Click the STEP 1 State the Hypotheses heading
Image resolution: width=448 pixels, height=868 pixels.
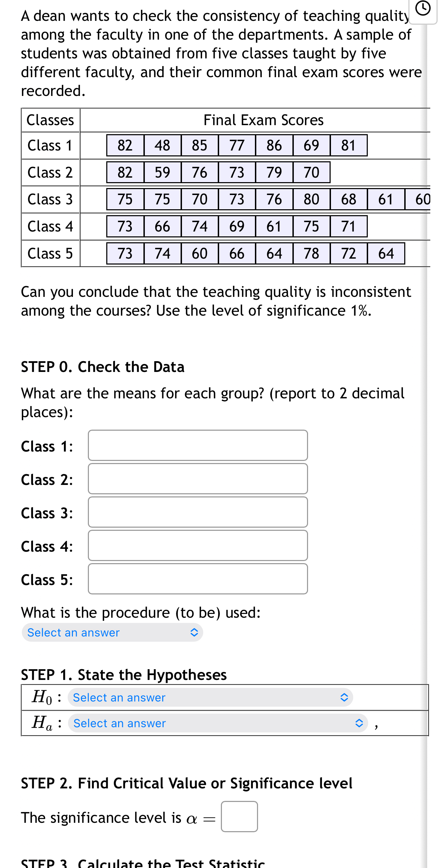[x=124, y=675]
